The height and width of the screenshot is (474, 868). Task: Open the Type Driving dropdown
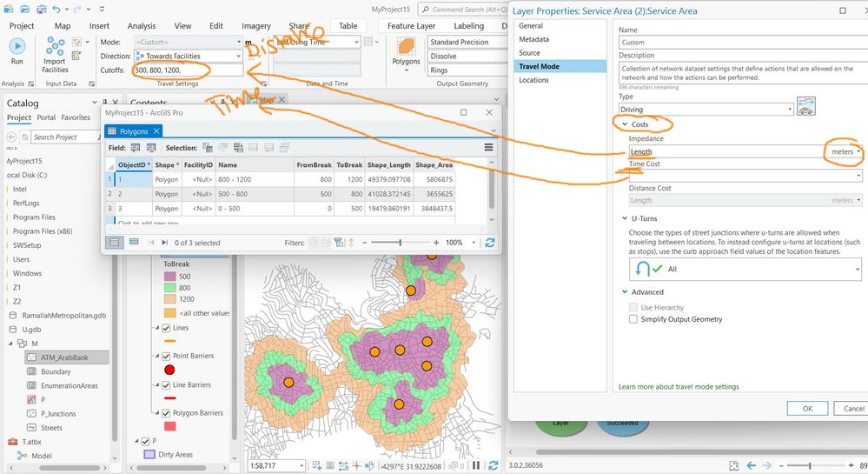point(790,110)
